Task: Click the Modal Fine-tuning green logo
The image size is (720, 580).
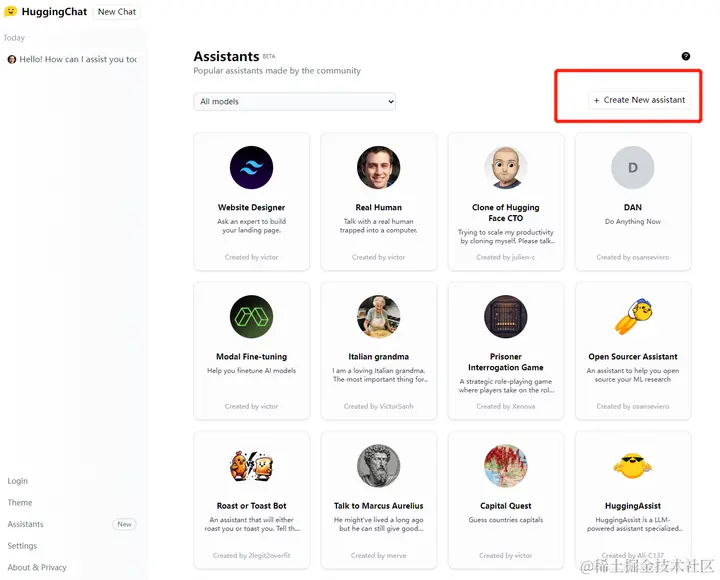Action: click(252, 317)
